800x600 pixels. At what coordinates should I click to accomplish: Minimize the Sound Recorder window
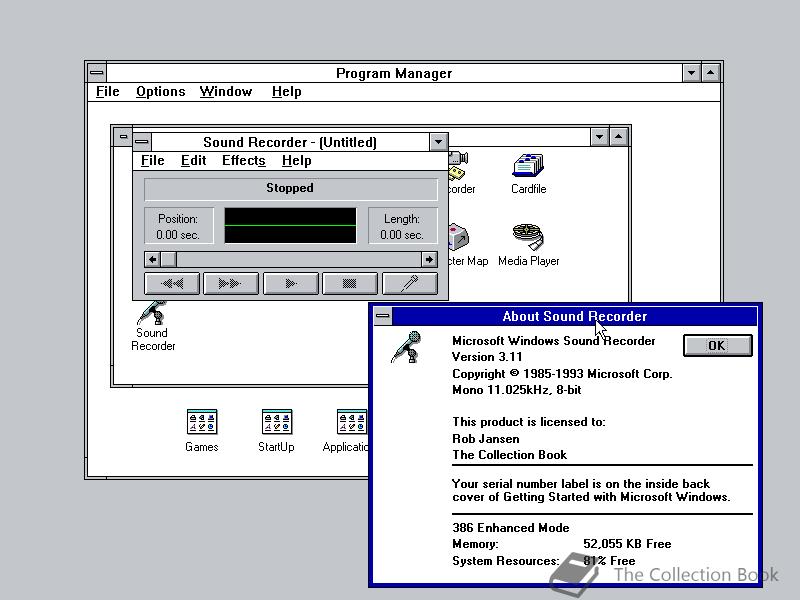[438, 141]
